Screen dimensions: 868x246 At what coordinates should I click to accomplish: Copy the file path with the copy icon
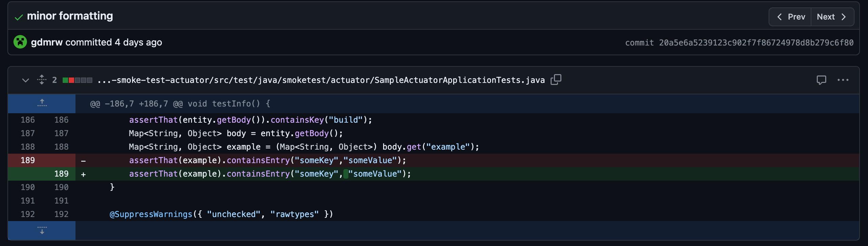pyautogui.click(x=556, y=80)
